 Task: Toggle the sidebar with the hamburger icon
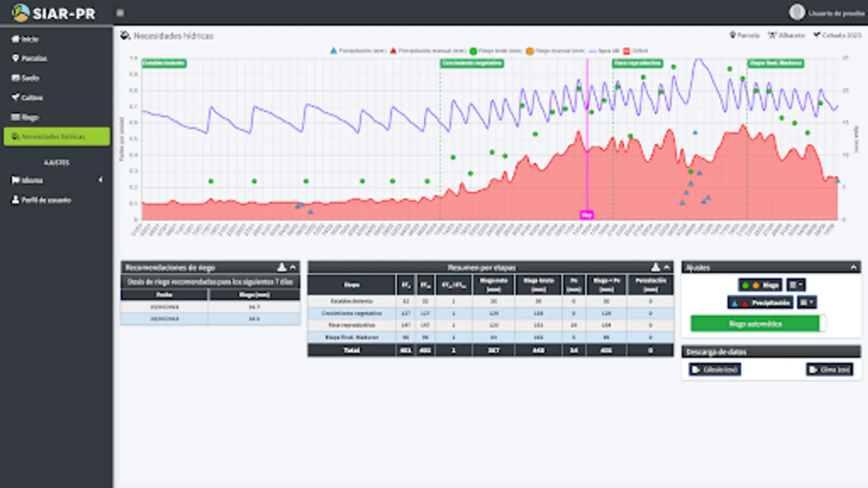click(120, 13)
